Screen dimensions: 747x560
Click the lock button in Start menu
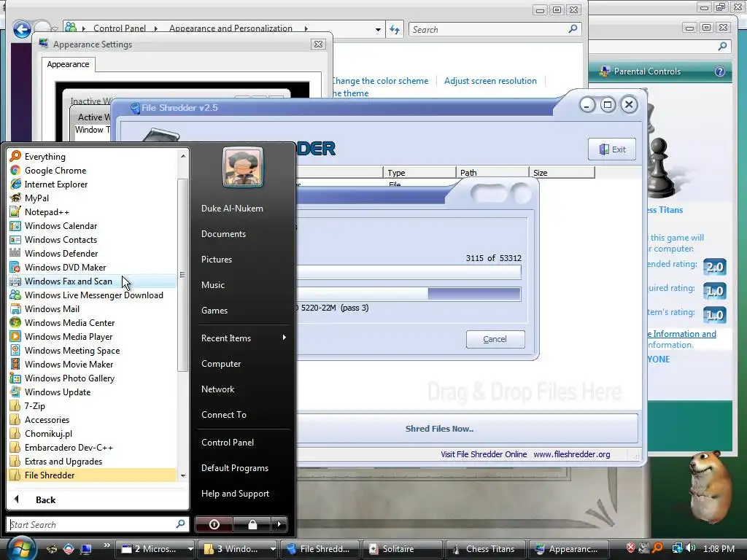click(x=252, y=524)
